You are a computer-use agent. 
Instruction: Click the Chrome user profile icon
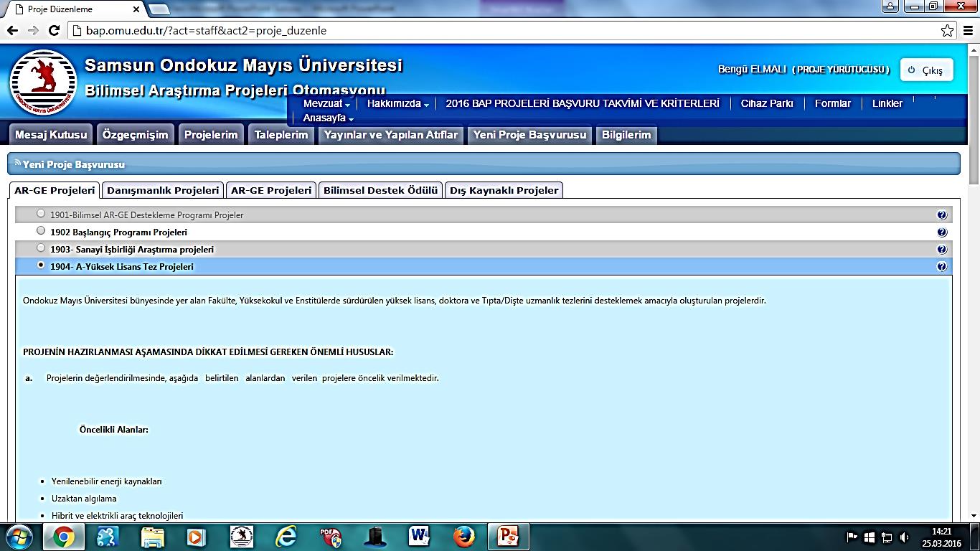(890, 6)
